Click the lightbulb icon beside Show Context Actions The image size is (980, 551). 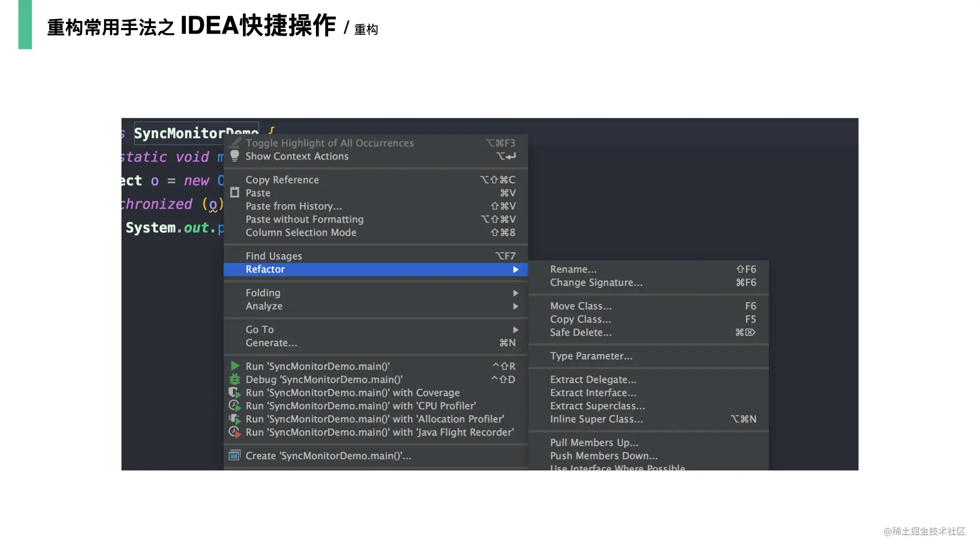234,156
